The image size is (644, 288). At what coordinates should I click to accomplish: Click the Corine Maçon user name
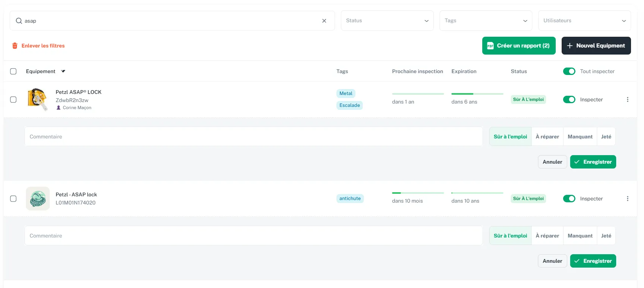coord(77,108)
